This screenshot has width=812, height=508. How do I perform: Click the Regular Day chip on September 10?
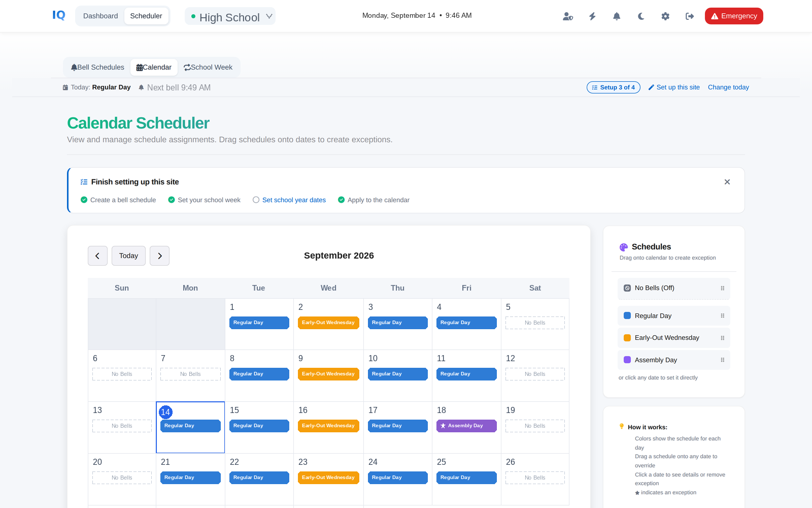pos(398,374)
